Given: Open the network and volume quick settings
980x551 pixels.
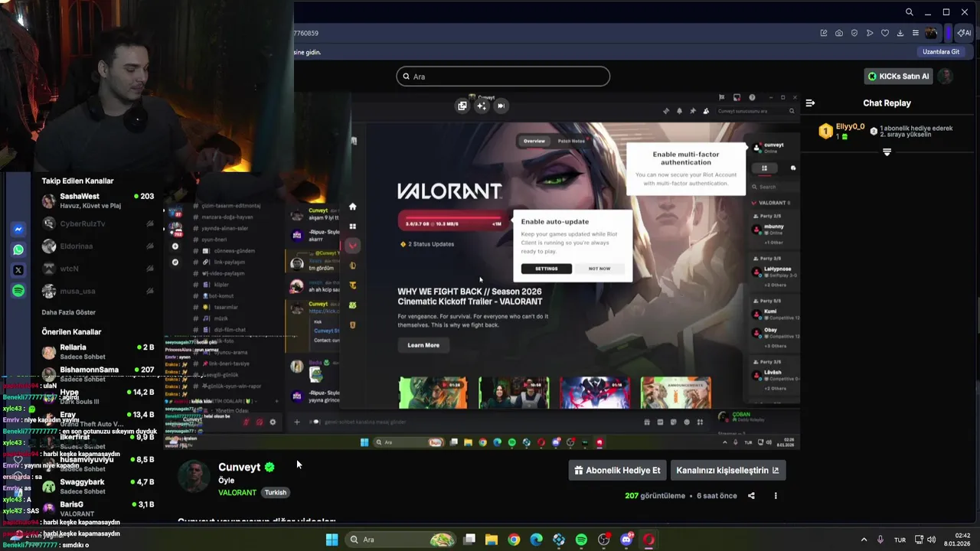Looking at the screenshot, I should [x=925, y=540].
